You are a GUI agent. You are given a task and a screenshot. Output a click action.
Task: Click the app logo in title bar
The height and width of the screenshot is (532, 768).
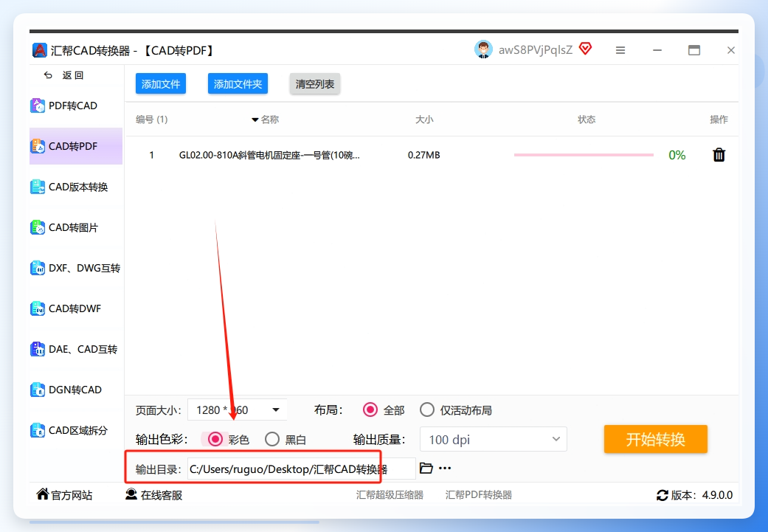point(40,50)
